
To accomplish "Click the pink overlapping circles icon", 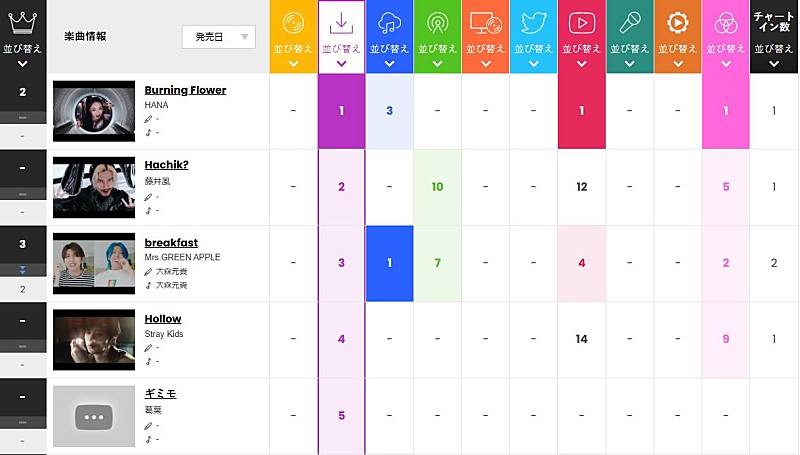I will [x=725, y=23].
